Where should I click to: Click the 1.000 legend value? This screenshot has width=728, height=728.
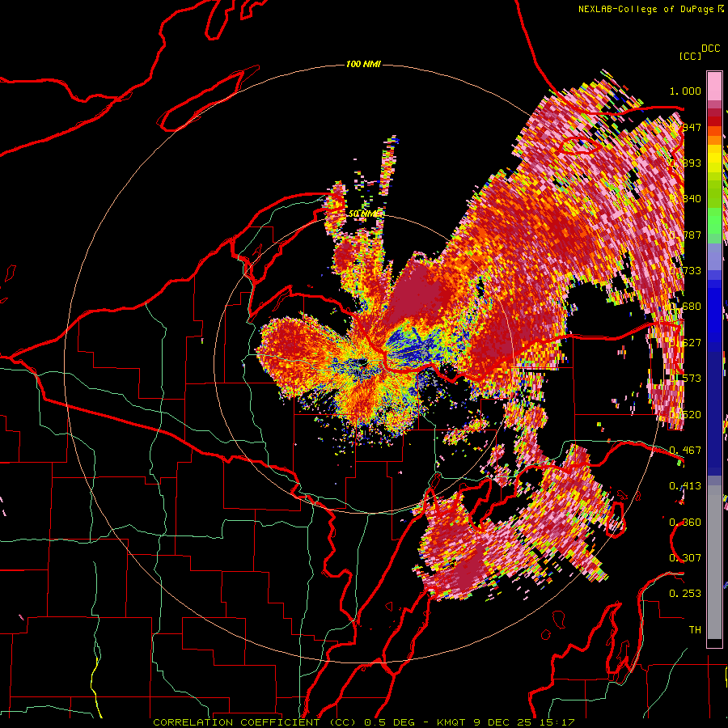pos(685,91)
